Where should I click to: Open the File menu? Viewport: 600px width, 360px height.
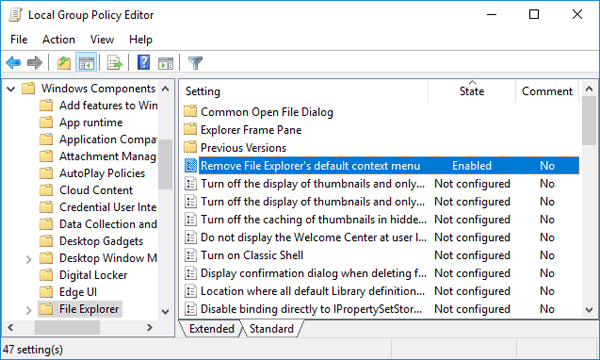pos(19,39)
